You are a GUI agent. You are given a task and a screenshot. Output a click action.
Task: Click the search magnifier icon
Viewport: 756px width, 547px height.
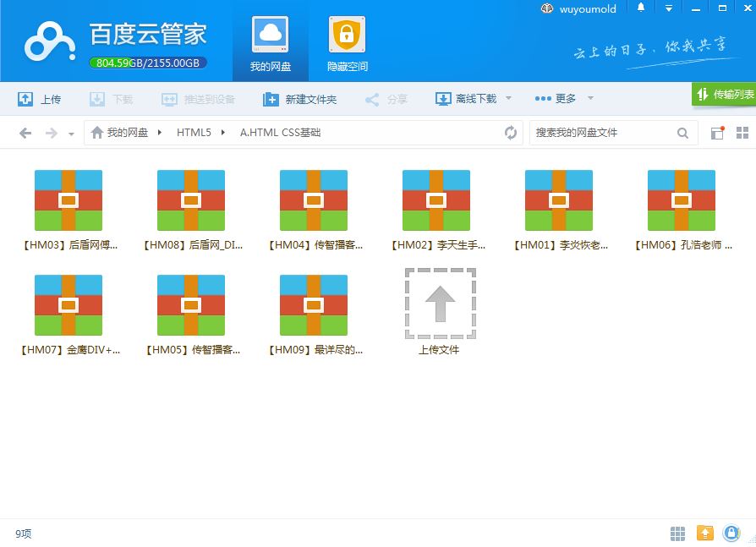[682, 133]
